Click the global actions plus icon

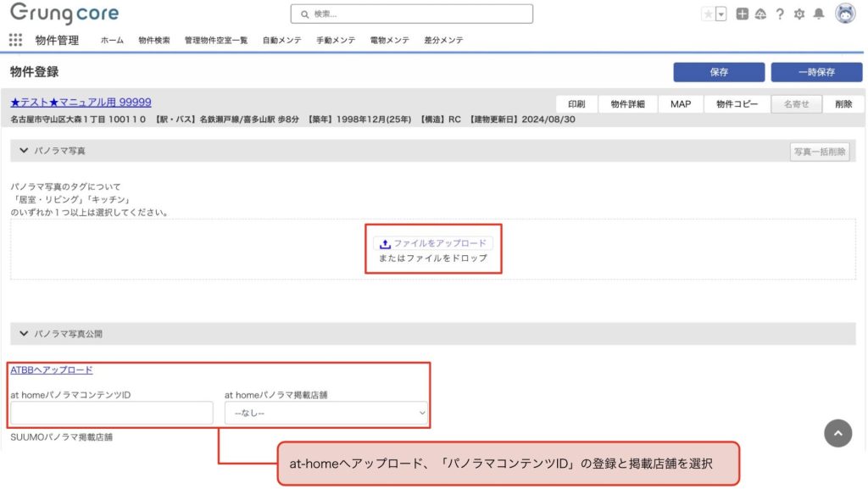pos(743,14)
